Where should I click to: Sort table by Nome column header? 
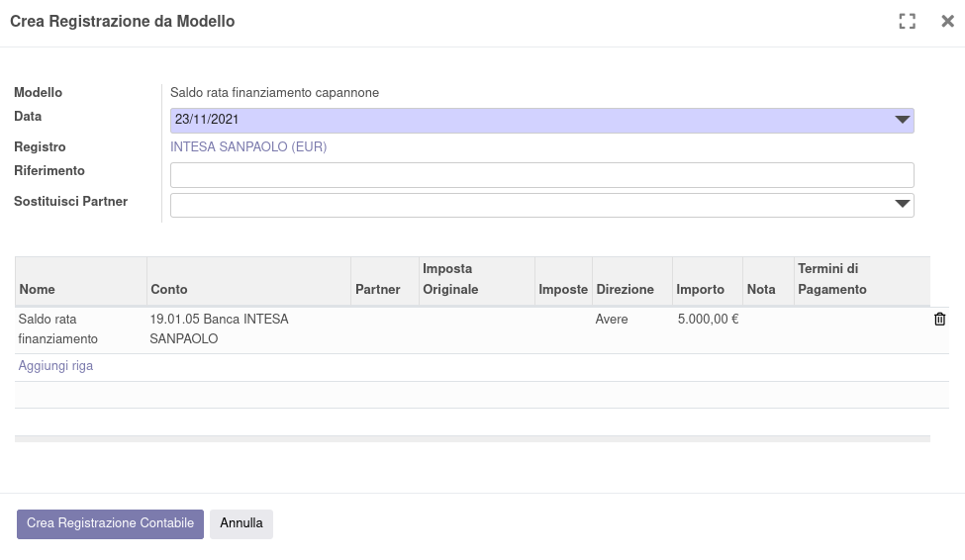38,289
